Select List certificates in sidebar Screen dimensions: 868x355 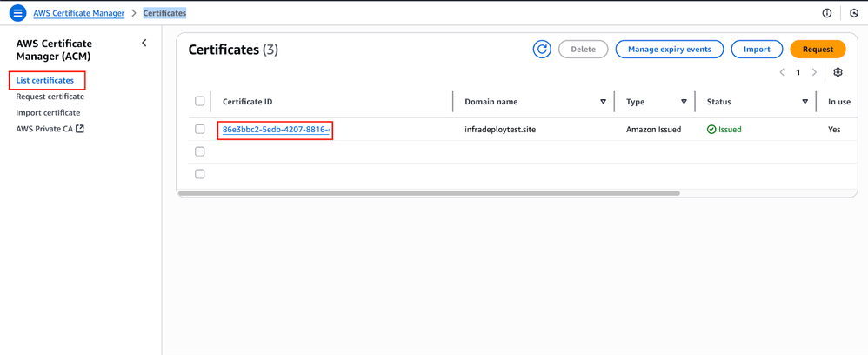coord(45,81)
